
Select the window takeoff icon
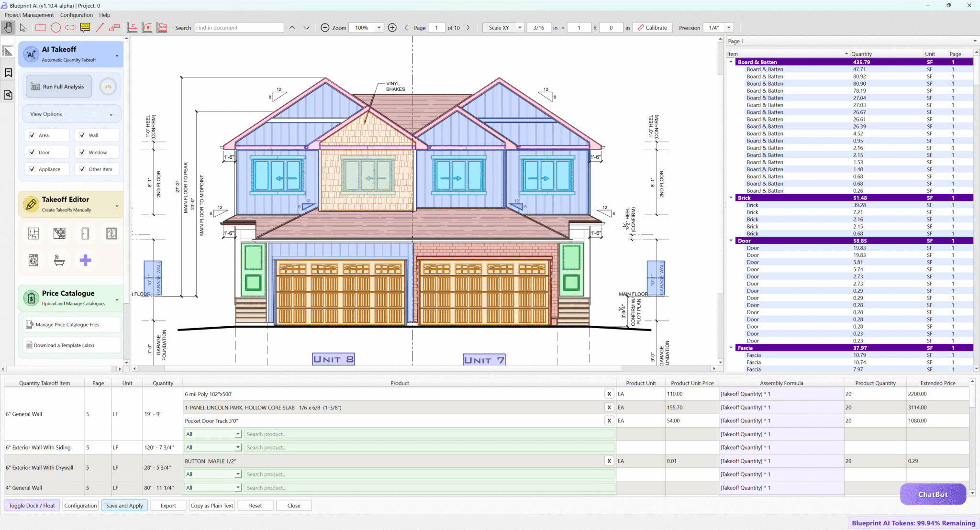111,233
